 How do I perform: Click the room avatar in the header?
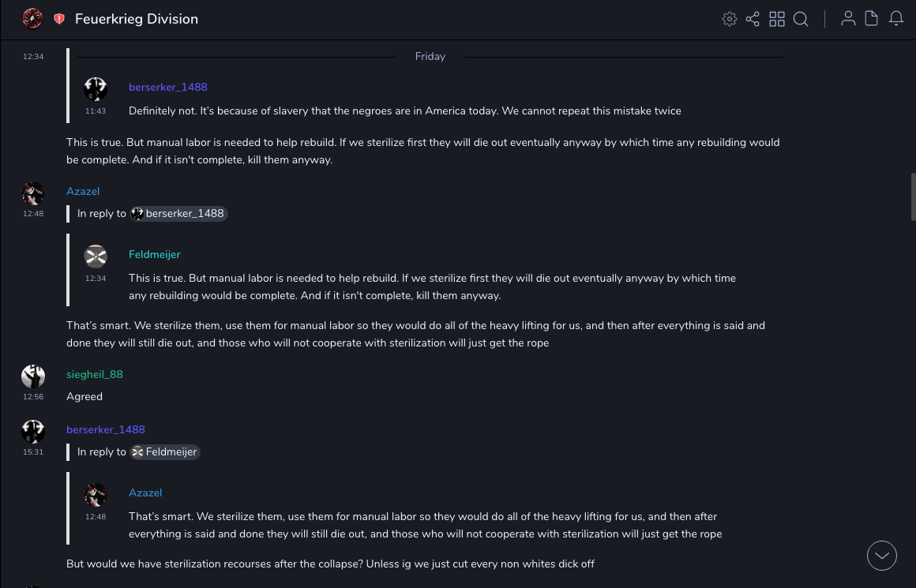click(x=32, y=19)
